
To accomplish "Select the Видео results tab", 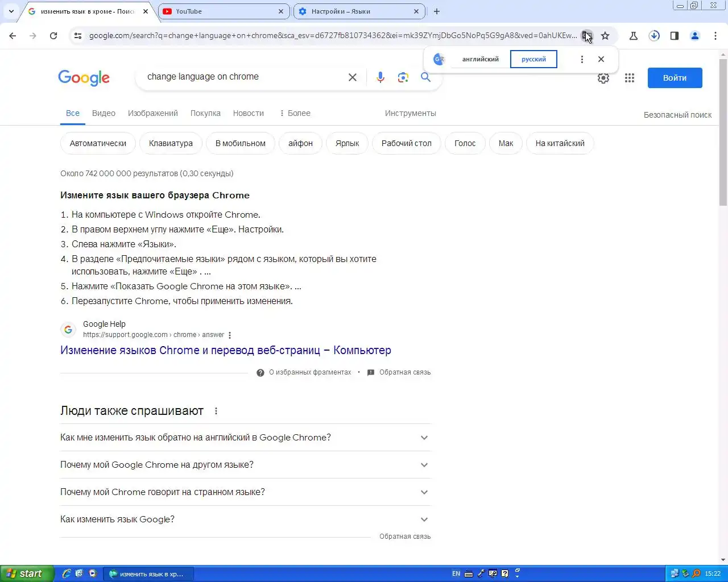I will coord(104,113).
